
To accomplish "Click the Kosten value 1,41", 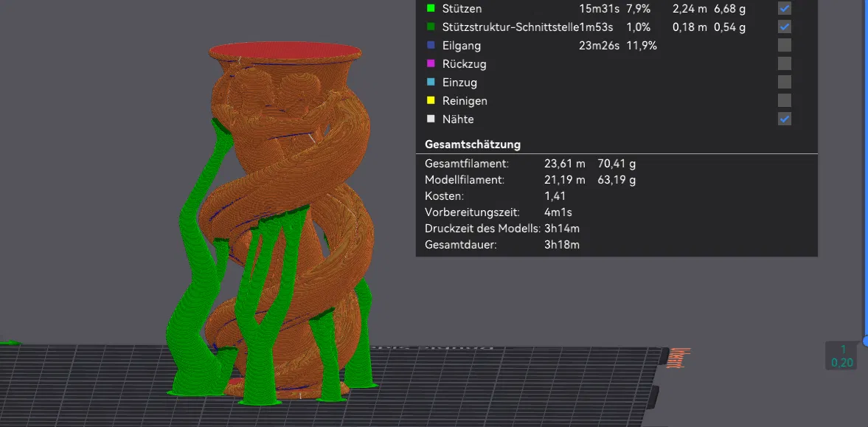I will [555, 196].
